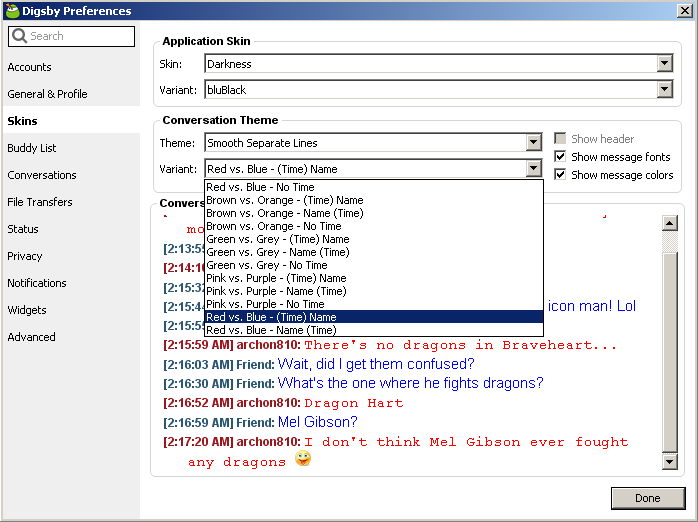The image size is (698, 522).
Task: Click the preview scrollbar down arrow
Action: tap(670, 462)
